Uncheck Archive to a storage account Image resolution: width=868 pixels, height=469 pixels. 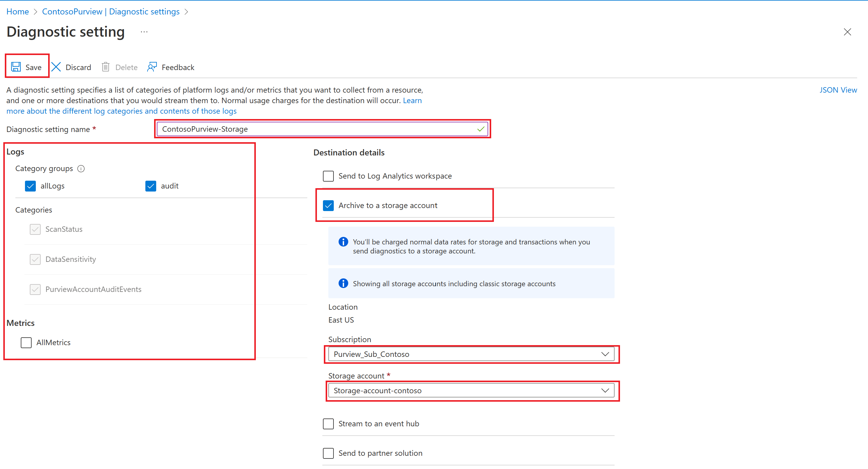point(328,205)
